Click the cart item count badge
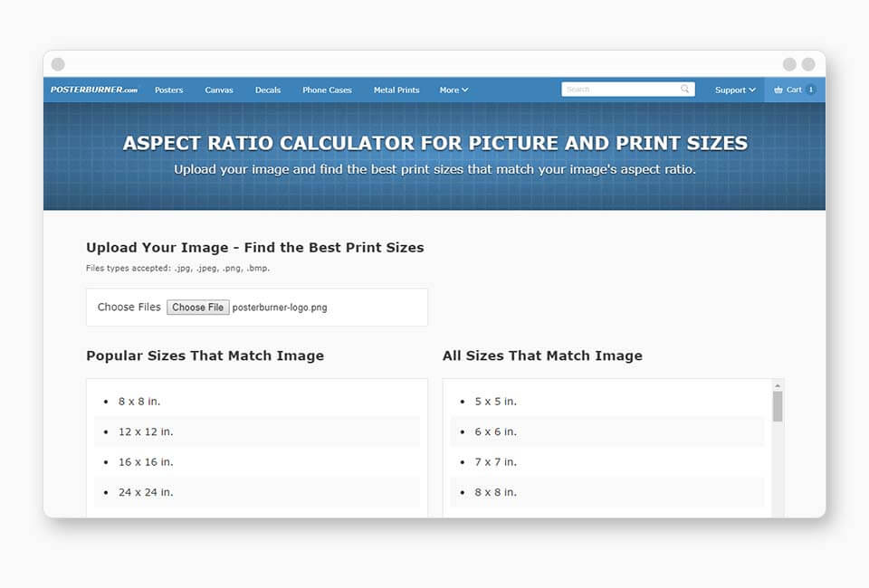 coord(810,90)
